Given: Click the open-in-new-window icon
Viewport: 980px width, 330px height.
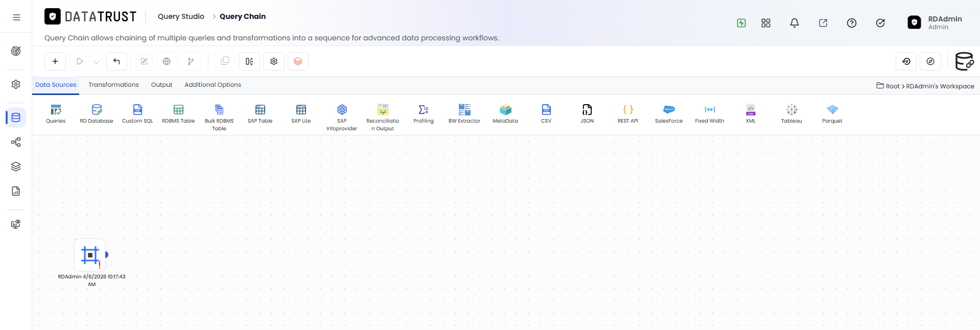Looking at the screenshot, I should coord(823,23).
